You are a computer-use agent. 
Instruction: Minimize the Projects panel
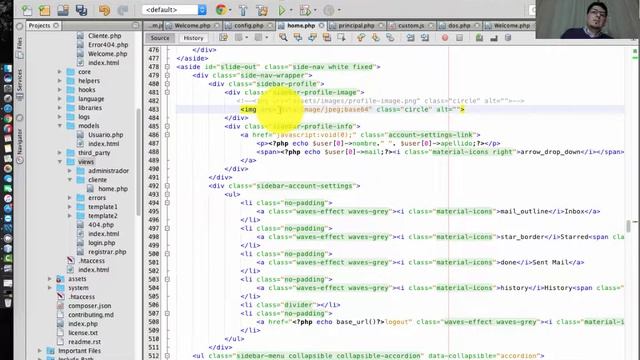135,26
